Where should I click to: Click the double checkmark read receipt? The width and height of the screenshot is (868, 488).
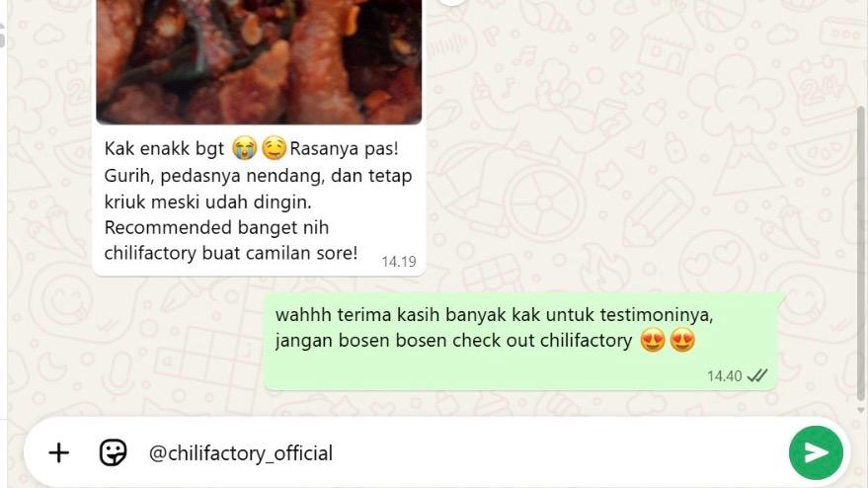click(x=756, y=376)
